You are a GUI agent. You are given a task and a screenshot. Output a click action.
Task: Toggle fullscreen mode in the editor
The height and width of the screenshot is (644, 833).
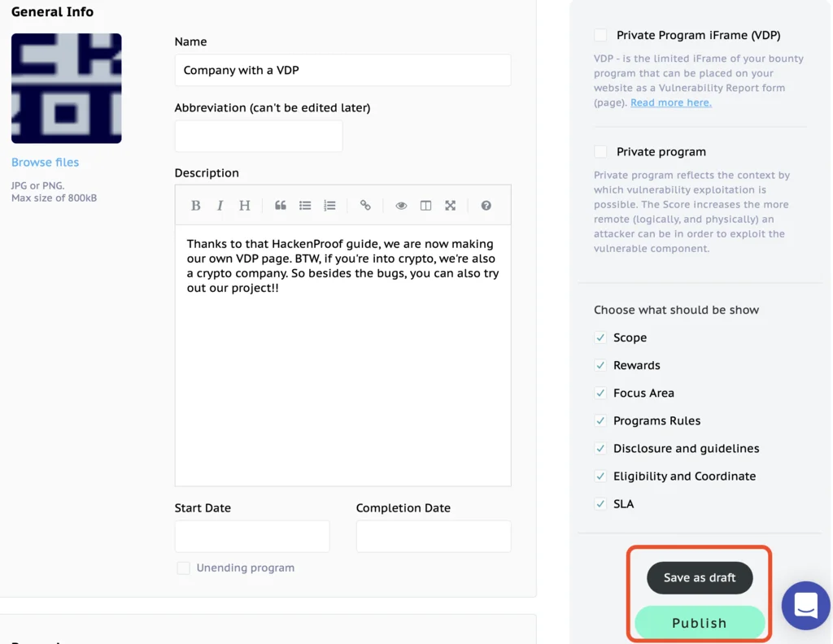(450, 206)
